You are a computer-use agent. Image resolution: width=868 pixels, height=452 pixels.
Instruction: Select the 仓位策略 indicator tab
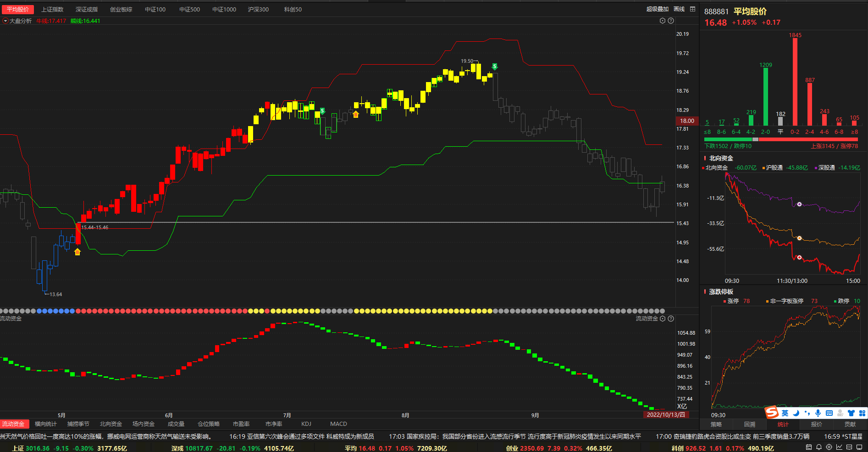point(209,424)
